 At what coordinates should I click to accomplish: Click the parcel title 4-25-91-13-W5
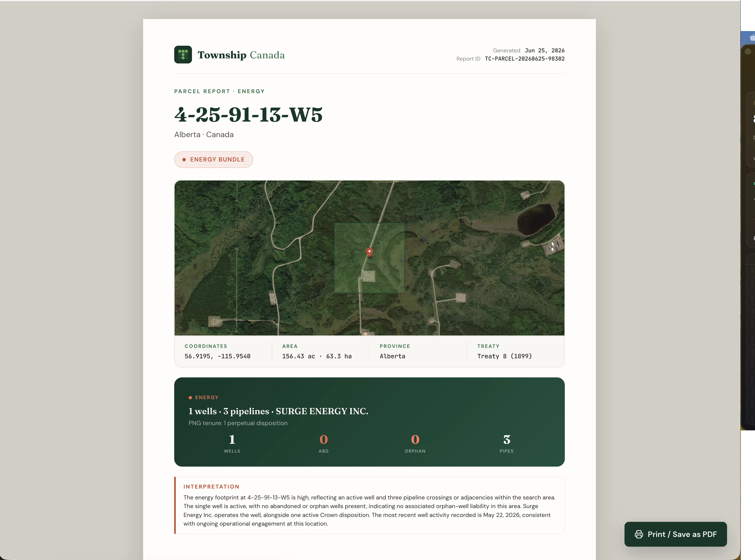(248, 114)
